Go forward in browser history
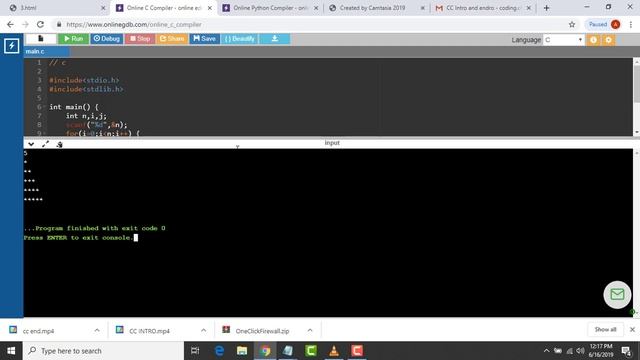Viewport: 640px width, 360px height. pos(25,24)
